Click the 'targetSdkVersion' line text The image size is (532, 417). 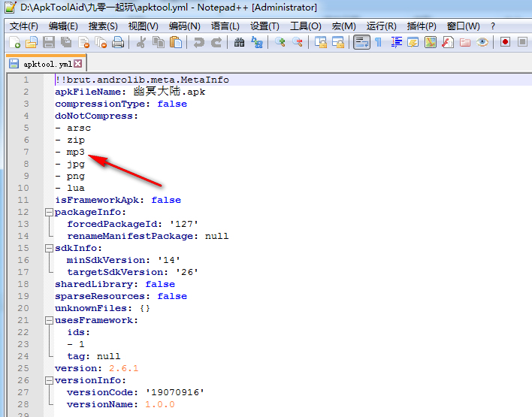132,272
